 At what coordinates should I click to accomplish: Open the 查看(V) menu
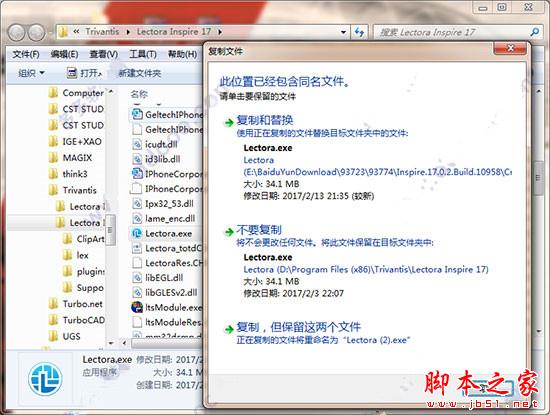tap(103, 54)
